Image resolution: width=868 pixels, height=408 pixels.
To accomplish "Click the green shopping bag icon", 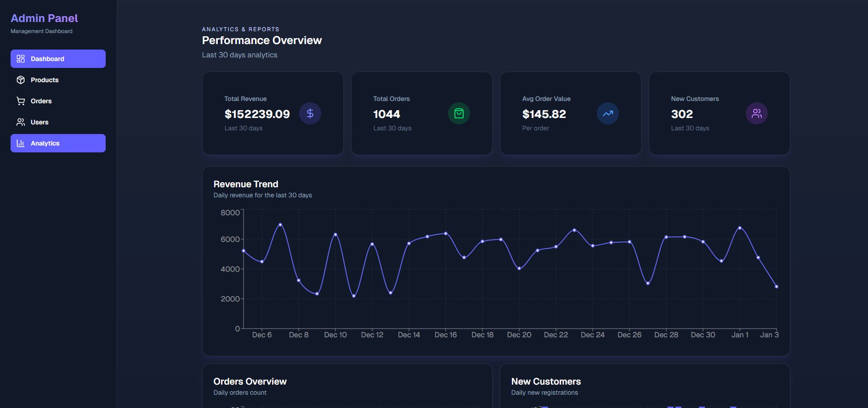I will pos(459,113).
